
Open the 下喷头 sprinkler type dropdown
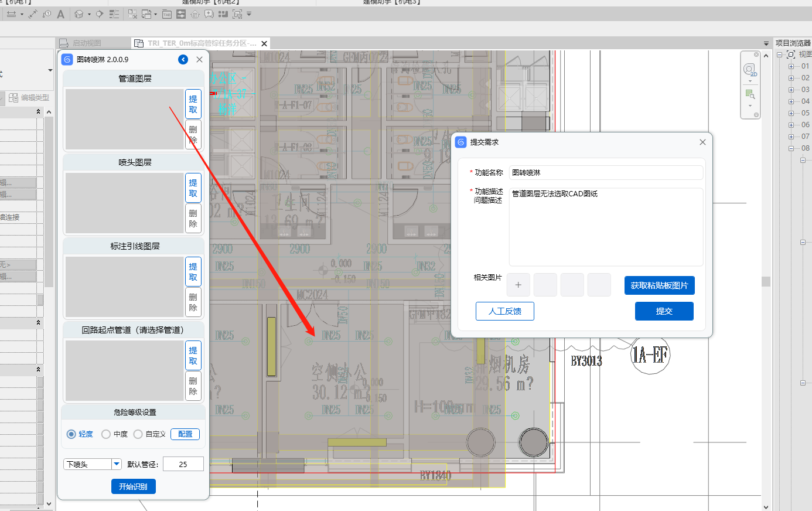click(x=117, y=464)
